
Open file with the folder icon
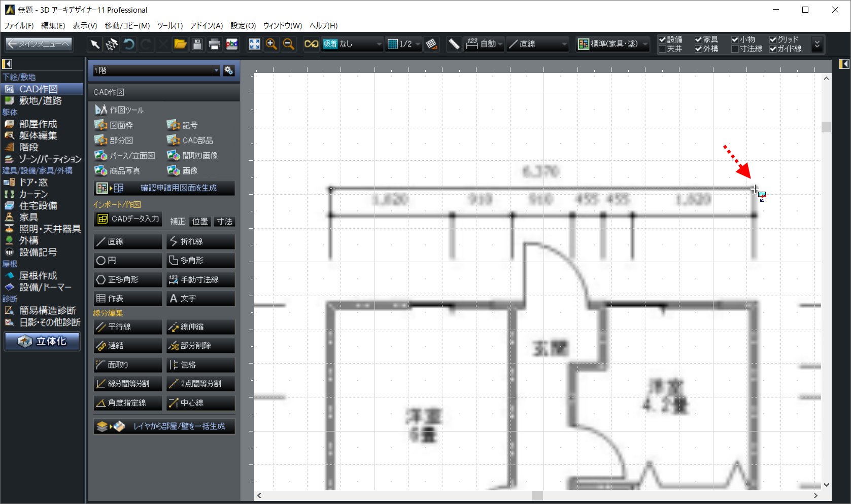pos(180,45)
